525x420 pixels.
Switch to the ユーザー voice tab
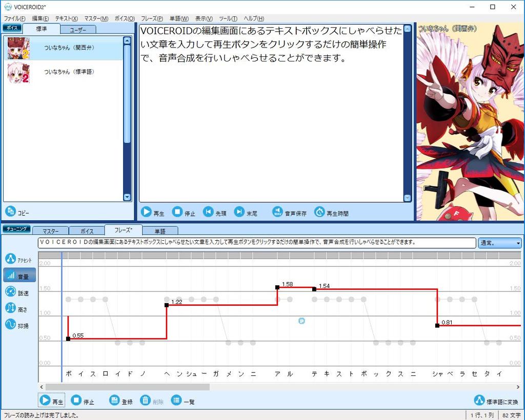point(78,29)
